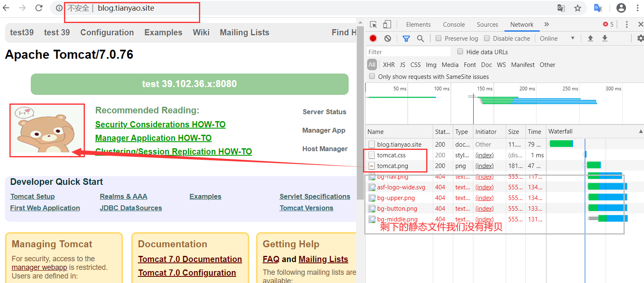644x283 pixels.
Task: Sort by the Waterfall column arrow
Action: coord(641,131)
